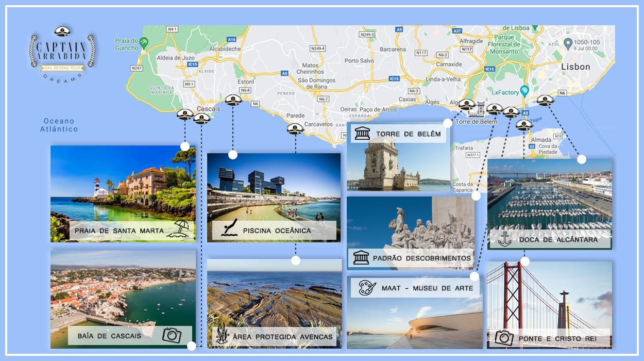Open the Captain Arrabida logo
The height and width of the screenshot is (361, 644).
tap(62, 52)
